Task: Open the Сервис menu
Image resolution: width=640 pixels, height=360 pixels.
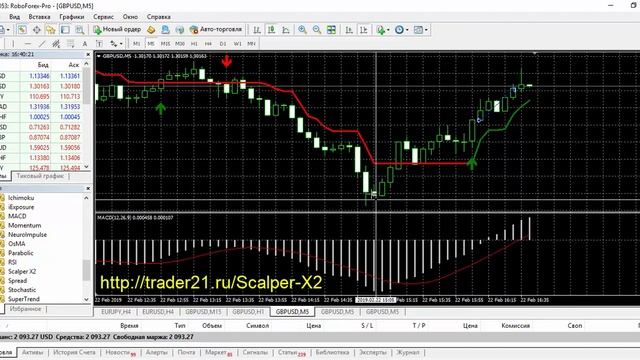Action: pyautogui.click(x=103, y=17)
